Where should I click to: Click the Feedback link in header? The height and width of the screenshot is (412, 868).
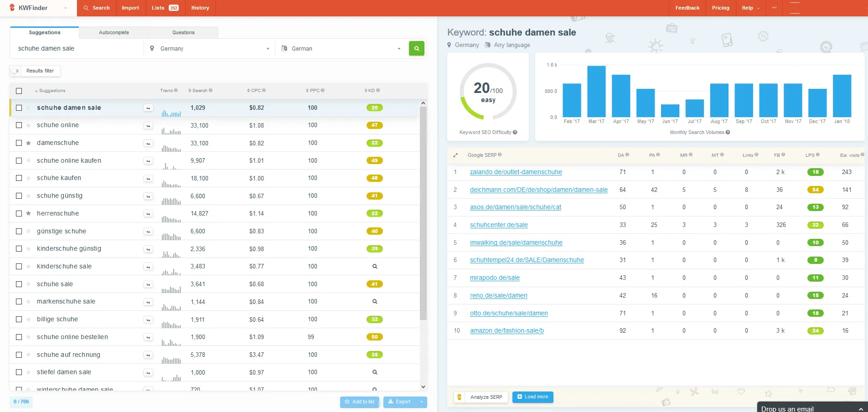tap(687, 8)
